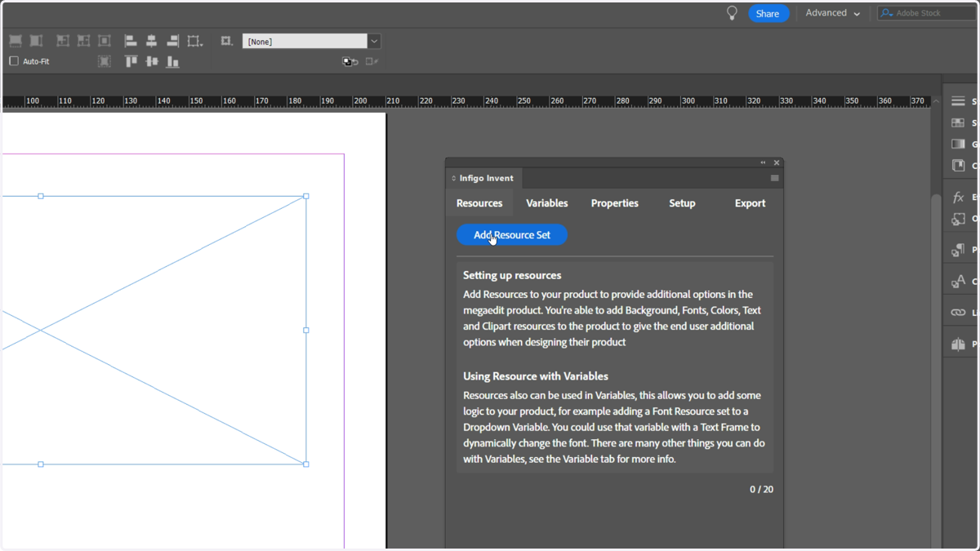Image resolution: width=980 pixels, height=551 pixels.
Task: Collapse the Infigo Invent panel with double arrows
Action: (x=764, y=162)
